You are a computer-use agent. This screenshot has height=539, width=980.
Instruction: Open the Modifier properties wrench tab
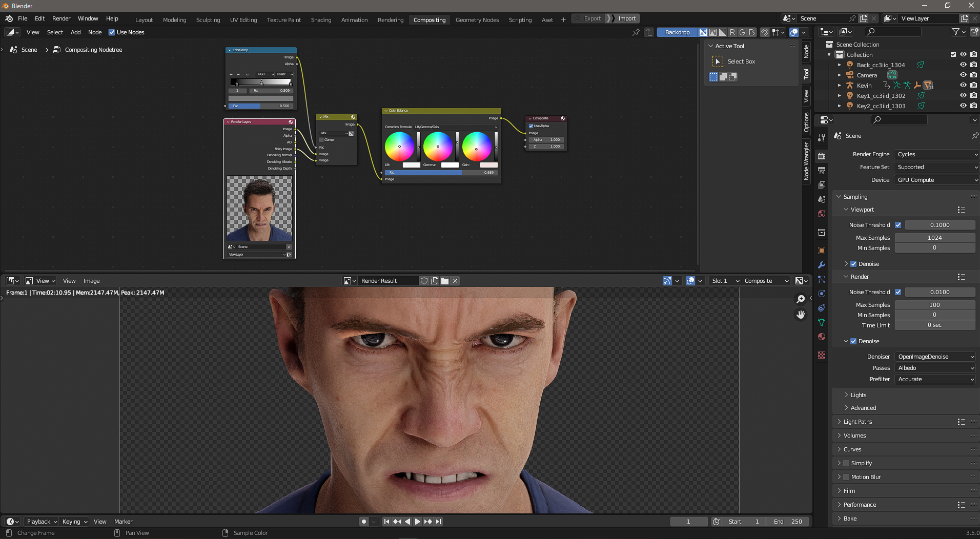click(822, 265)
